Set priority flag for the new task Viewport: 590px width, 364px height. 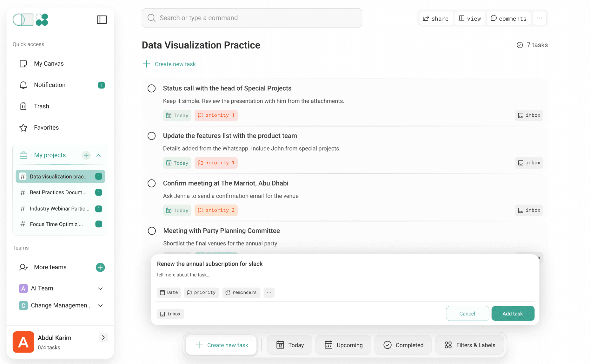tap(201, 292)
